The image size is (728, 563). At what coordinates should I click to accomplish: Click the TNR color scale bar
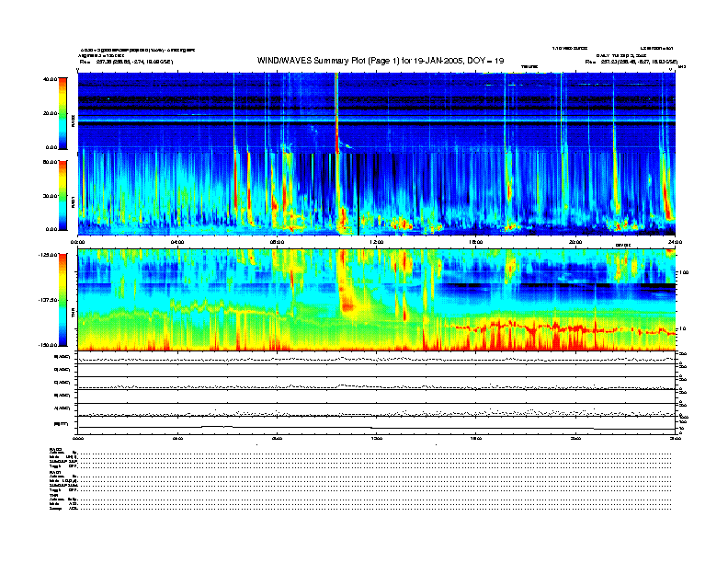(x=63, y=300)
